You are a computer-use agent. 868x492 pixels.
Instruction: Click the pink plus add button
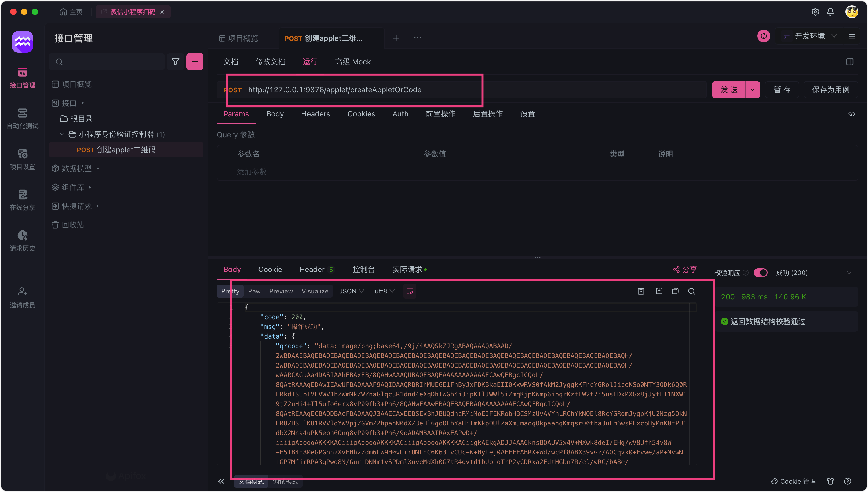(x=195, y=61)
